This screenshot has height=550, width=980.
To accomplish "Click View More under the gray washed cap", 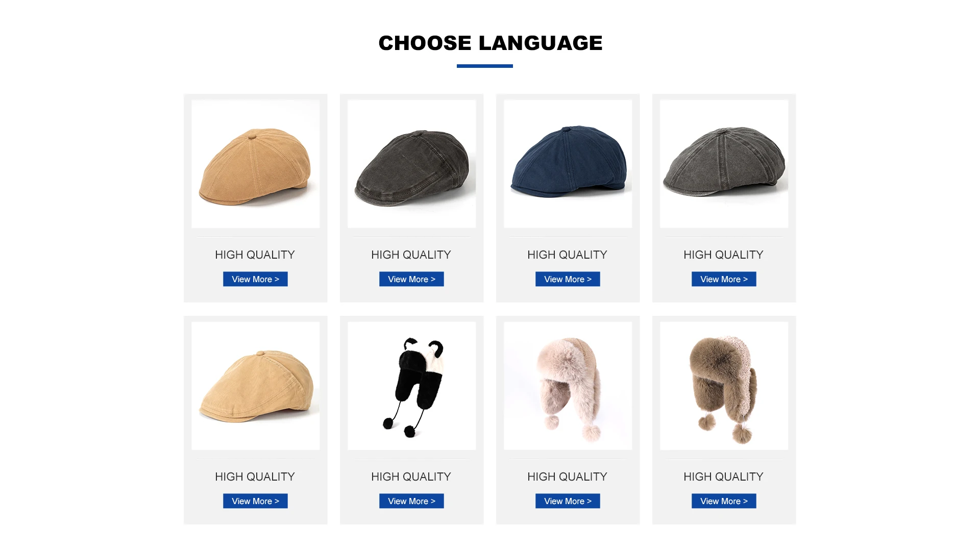I will (724, 279).
